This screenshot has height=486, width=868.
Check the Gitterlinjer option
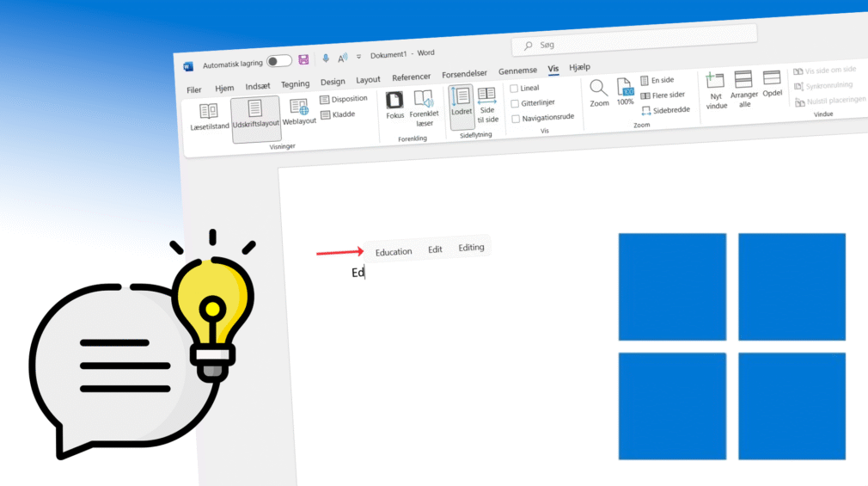(x=515, y=103)
